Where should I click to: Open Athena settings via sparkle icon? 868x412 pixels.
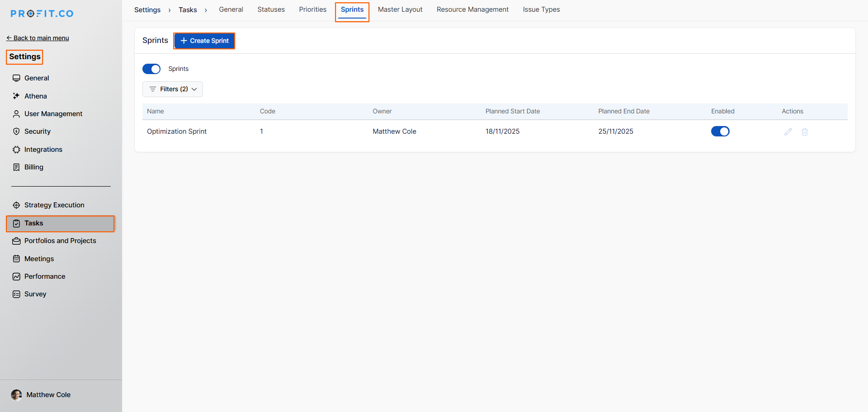(x=16, y=96)
